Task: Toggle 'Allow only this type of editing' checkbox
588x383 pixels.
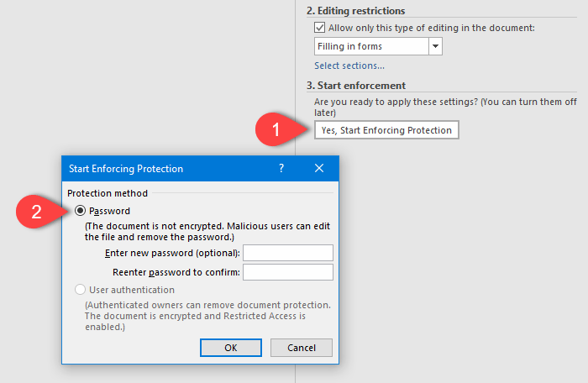Action: pyautogui.click(x=319, y=28)
